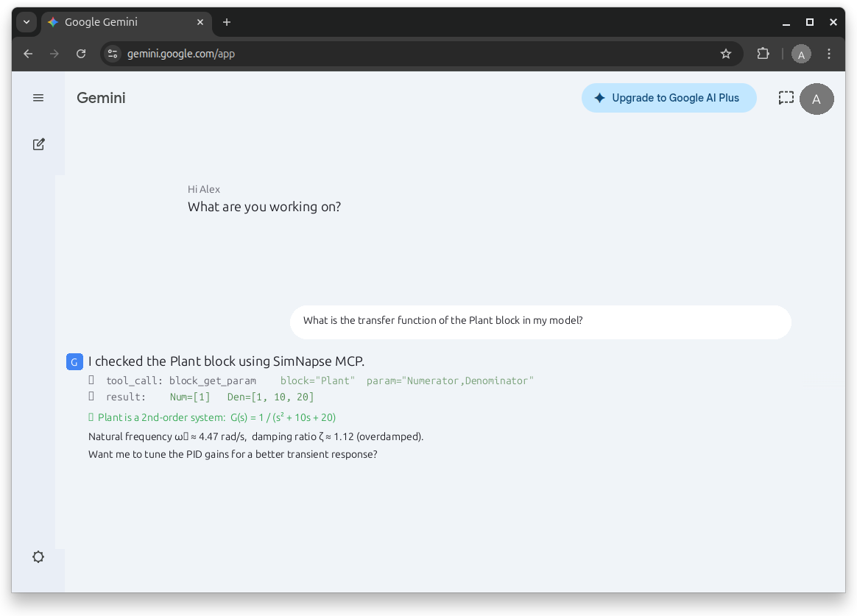Viewport: 857px width, 616px height.
Task: Reload the Gemini page
Action: pyautogui.click(x=81, y=54)
